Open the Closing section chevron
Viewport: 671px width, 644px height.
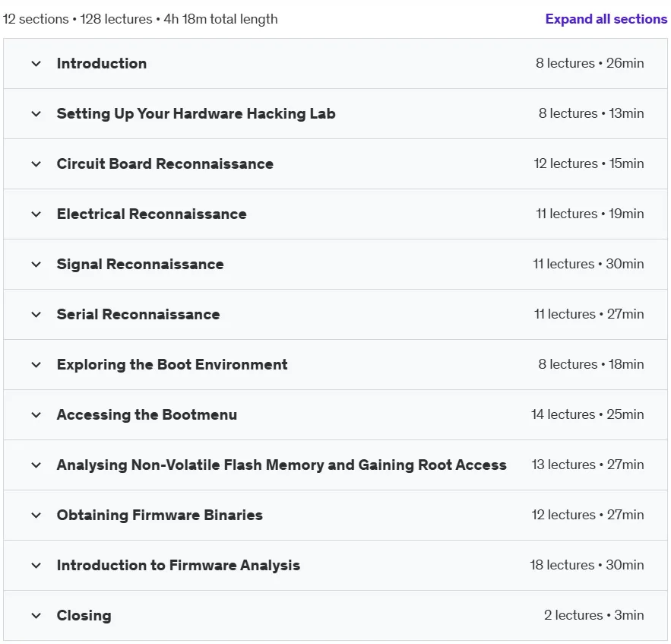[36, 615]
